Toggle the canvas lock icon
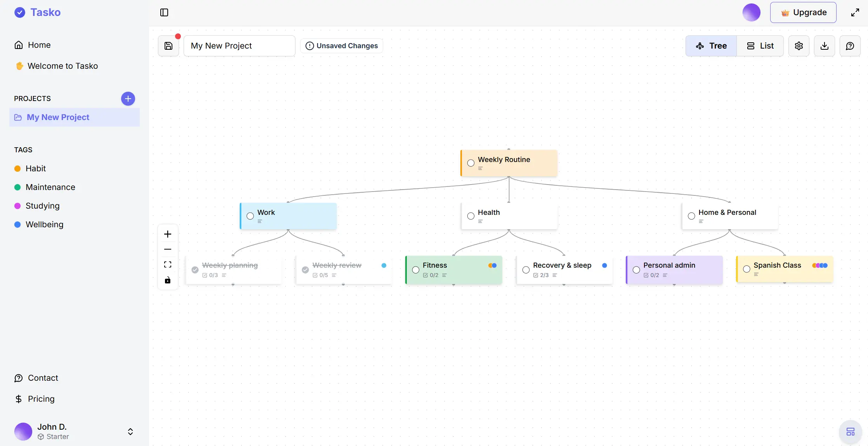868x446 pixels. [168, 280]
